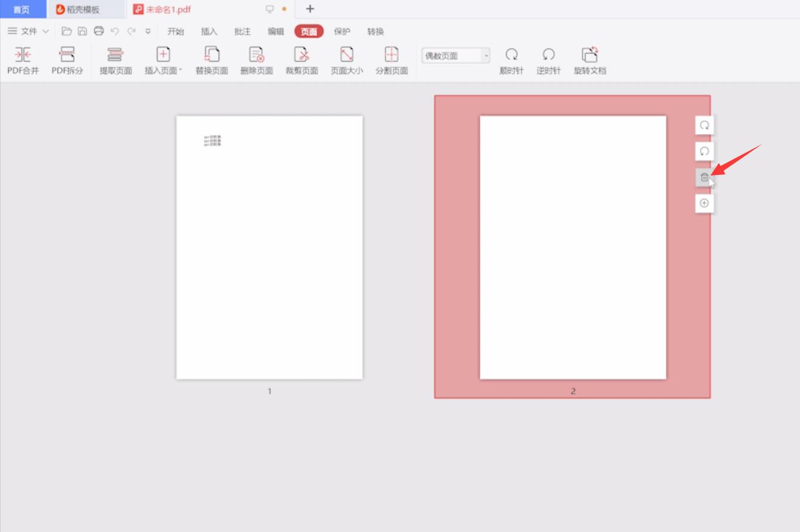Image resolution: width=800 pixels, height=532 pixels.
Task: Open the 文件 file menu
Action: [x=29, y=31]
